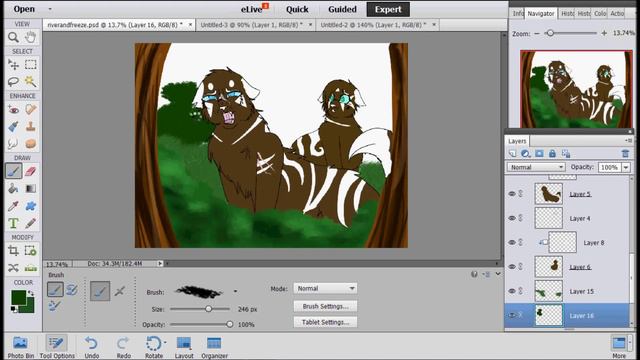Add a layer mask icon
640x360 pixels.
539,154
